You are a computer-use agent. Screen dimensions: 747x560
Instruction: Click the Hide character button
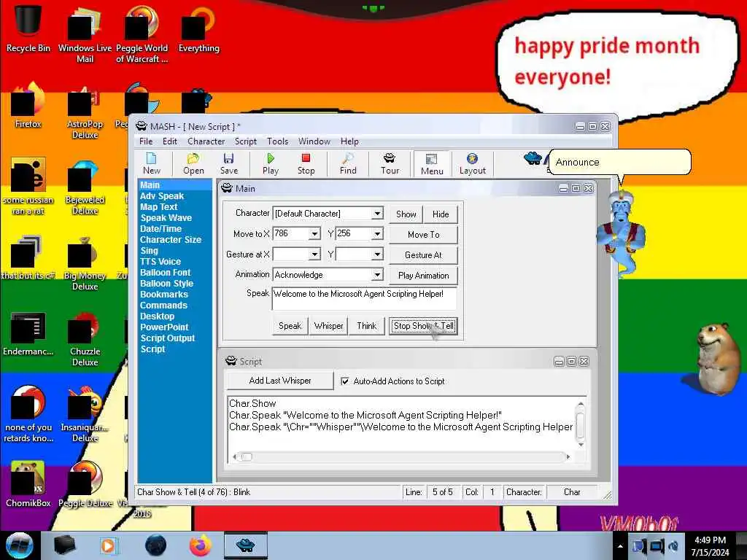[x=441, y=214]
